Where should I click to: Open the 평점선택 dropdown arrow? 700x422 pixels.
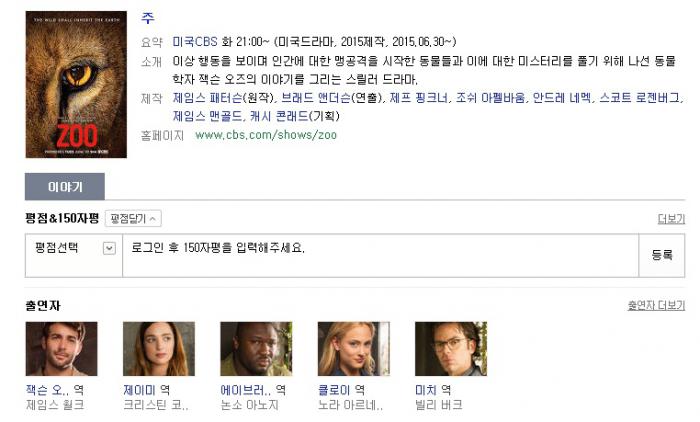click(x=109, y=248)
